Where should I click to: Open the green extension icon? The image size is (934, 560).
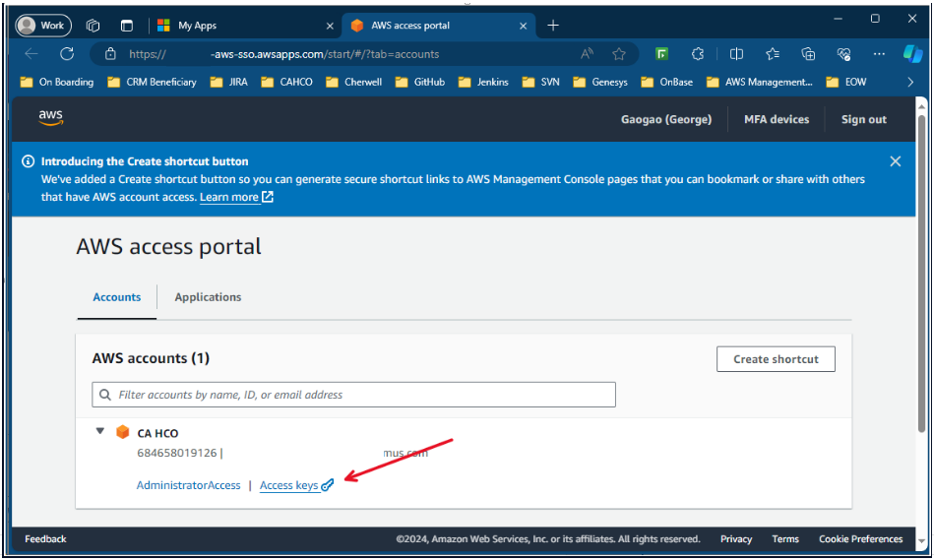click(x=661, y=54)
